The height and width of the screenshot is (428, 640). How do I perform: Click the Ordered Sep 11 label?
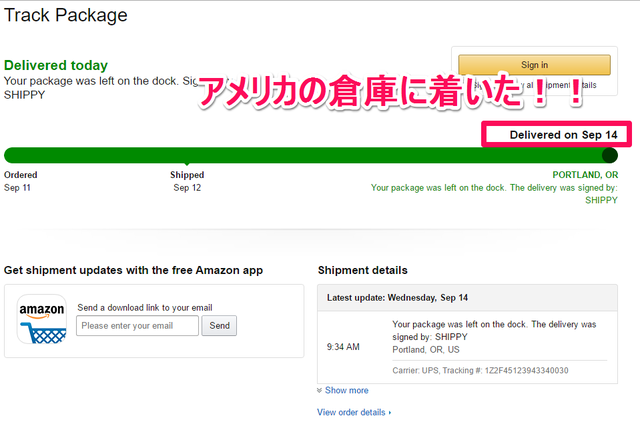[x=20, y=181]
